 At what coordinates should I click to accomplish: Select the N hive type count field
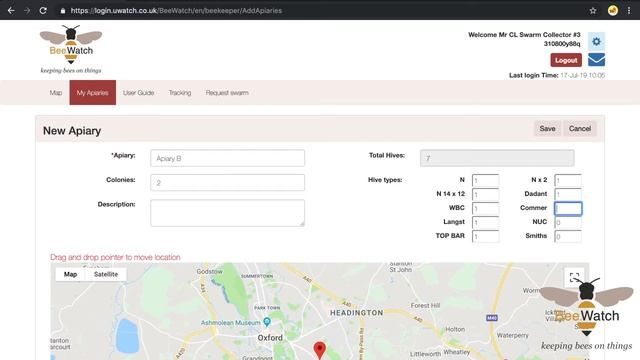[485, 180]
